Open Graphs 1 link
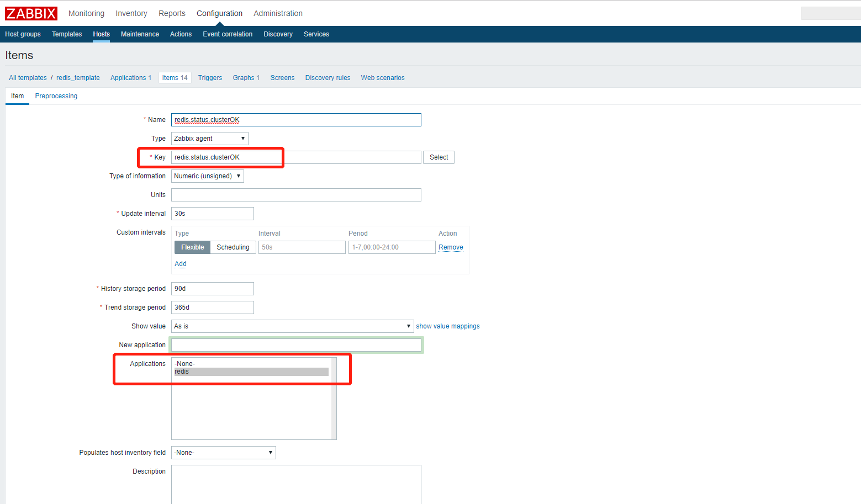 246,78
